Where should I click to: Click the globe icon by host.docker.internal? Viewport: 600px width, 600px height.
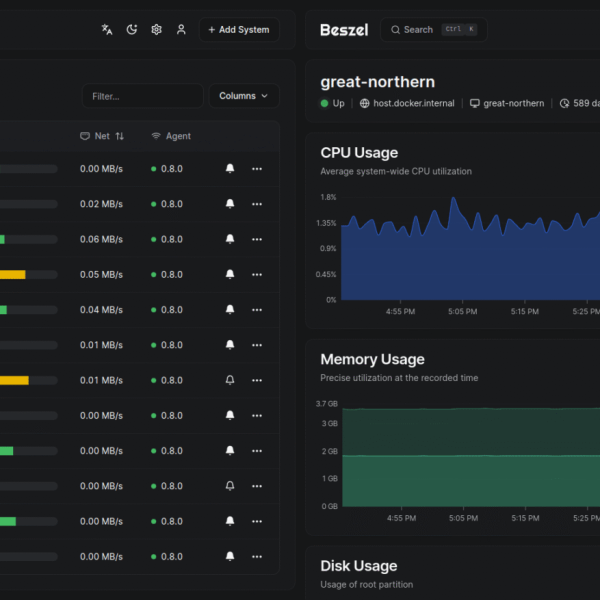point(365,103)
